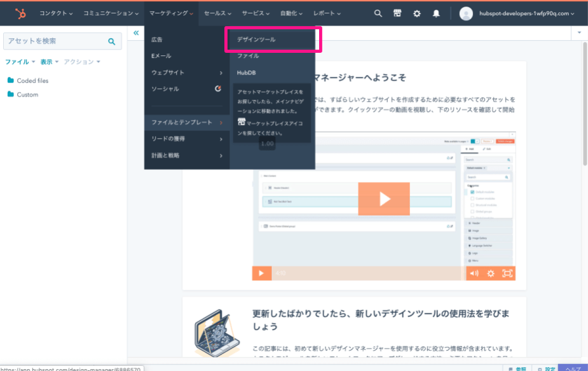Toggle video fullscreen mode

coord(507,273)
